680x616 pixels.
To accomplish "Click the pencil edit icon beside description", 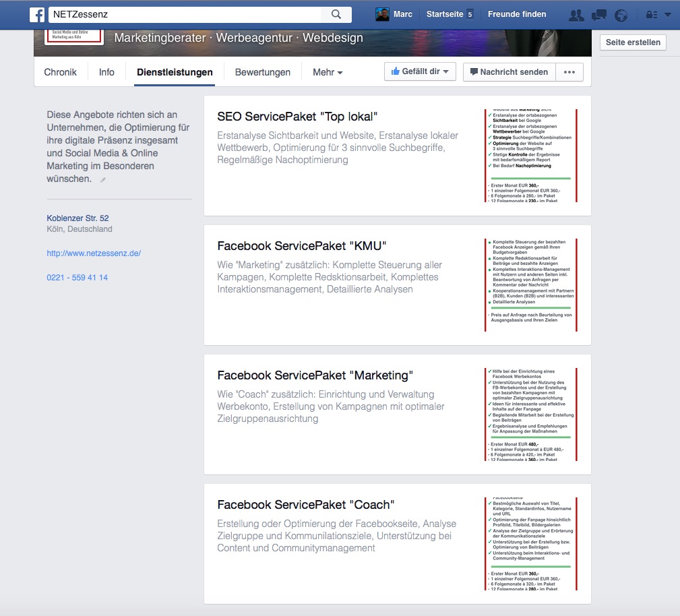I will tap(103, 180).
